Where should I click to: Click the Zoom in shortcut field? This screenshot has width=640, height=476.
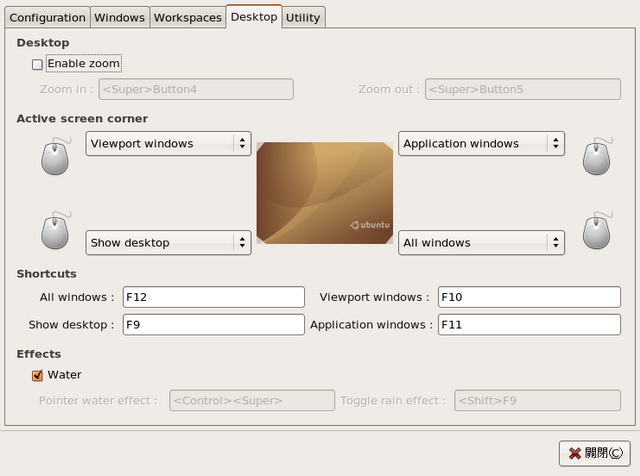[x=196, y=89]
